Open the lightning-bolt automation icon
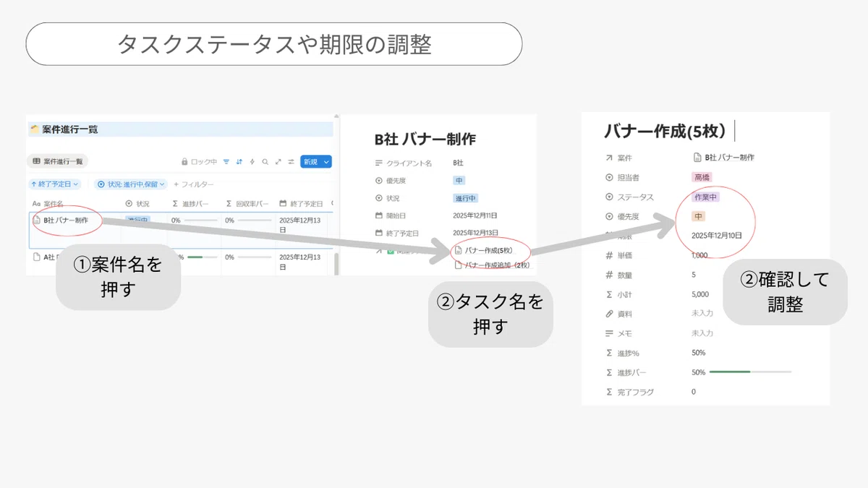The image size is (868, 488). click(x=252, y=162)
